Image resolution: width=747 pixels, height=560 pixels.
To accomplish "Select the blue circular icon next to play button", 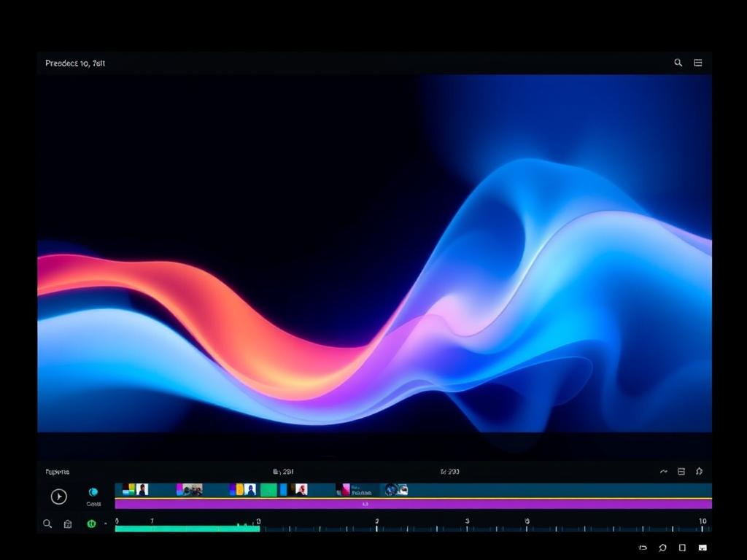I will 93,492.
